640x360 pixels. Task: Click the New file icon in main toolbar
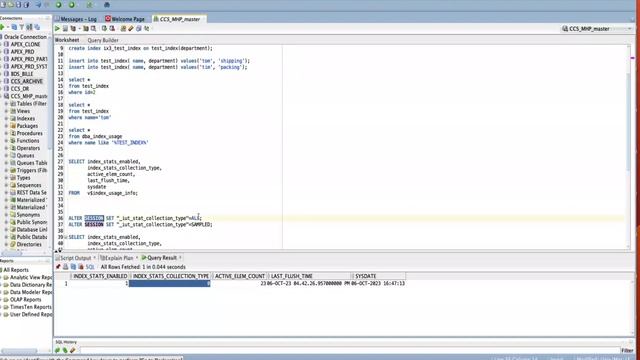click(x=3, y=5)
